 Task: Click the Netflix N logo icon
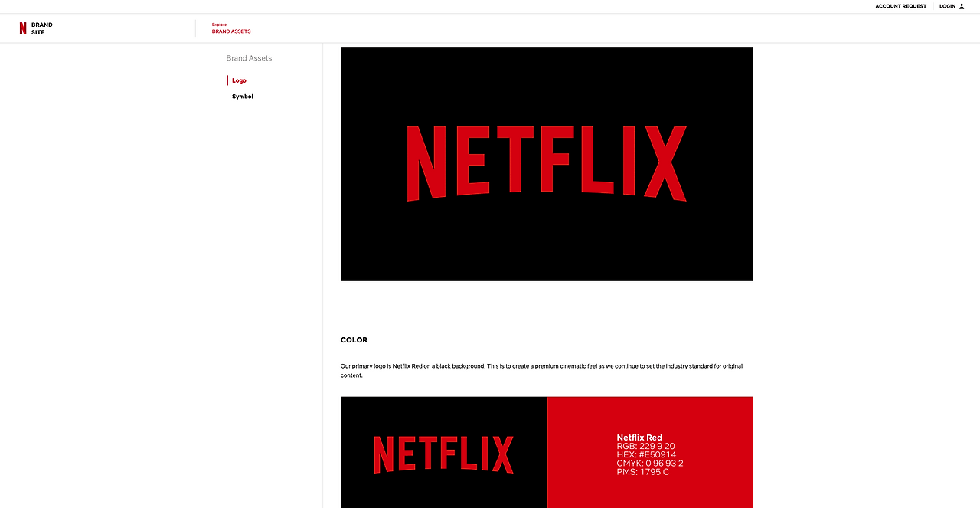click(23, 28)
